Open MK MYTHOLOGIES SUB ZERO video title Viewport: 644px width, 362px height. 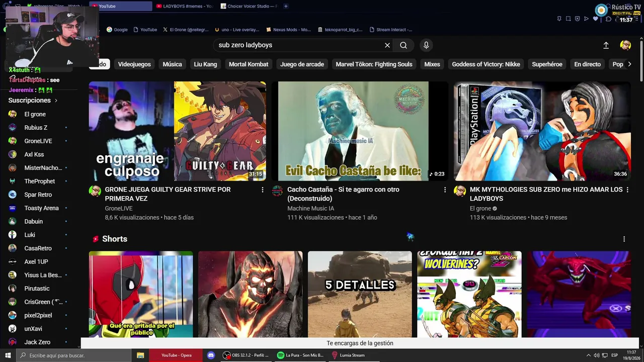(546, 194)
